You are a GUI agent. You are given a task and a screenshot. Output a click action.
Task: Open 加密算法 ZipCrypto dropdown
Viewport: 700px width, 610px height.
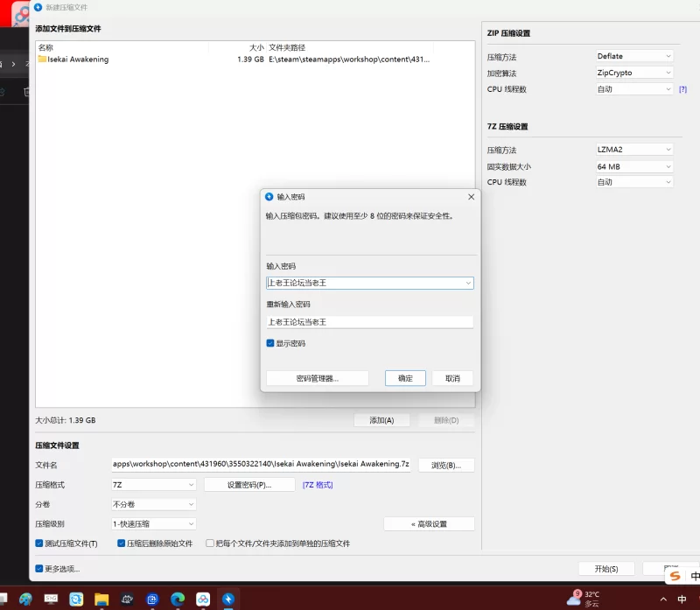tap(634, 73)
